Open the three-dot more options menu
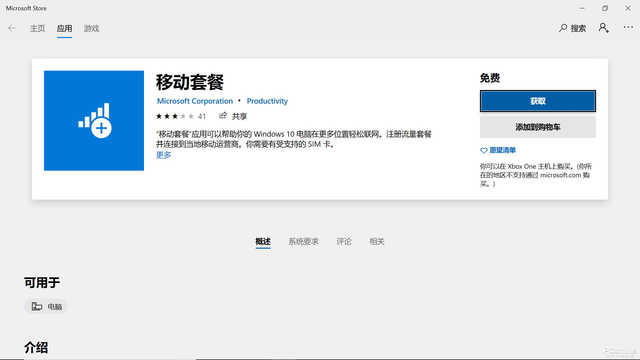 [628, 27]
